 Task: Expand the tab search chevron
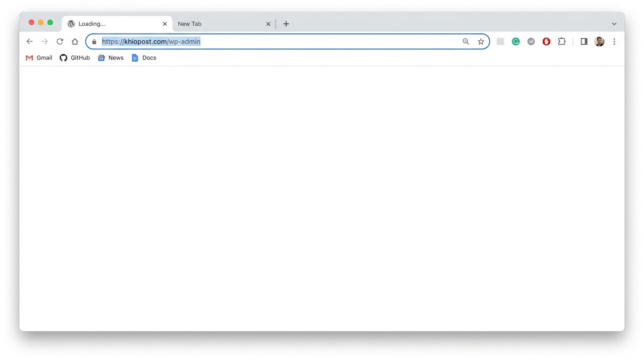pyautogui.click(x=614, y=24)
